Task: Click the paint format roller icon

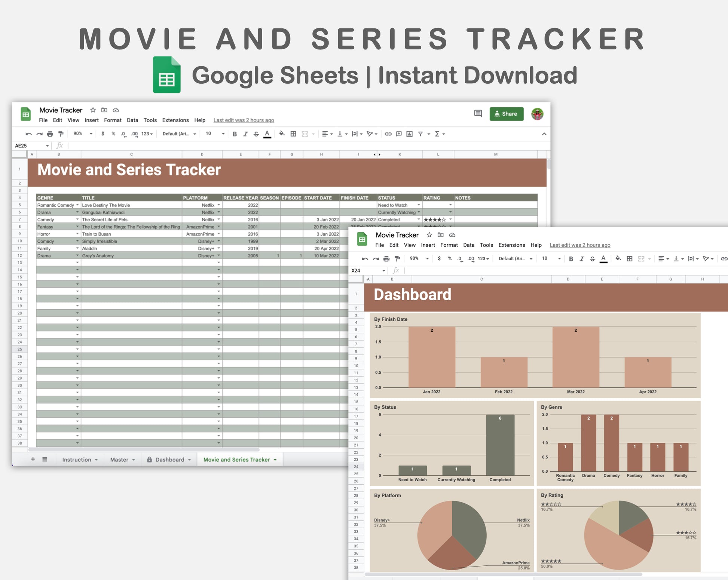Action: [x=61, y=134]
